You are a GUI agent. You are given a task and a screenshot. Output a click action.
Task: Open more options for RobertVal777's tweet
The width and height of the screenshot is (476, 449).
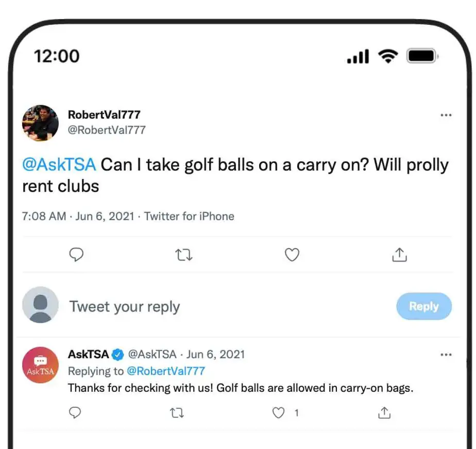[x=446, y=115]
